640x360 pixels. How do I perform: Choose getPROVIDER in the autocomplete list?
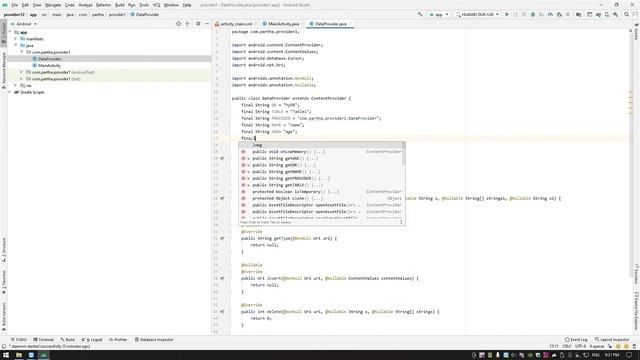pyautogui.click(x=322, y=178)
